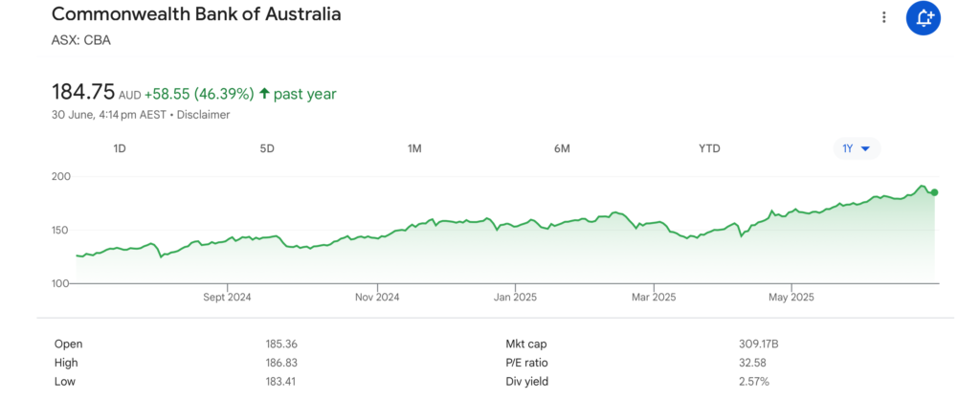Click the Jan 2025 axis label
Image resolution: width=980 pixels, height=400 pixels.
pyautogui.click(x=515, y=297)
